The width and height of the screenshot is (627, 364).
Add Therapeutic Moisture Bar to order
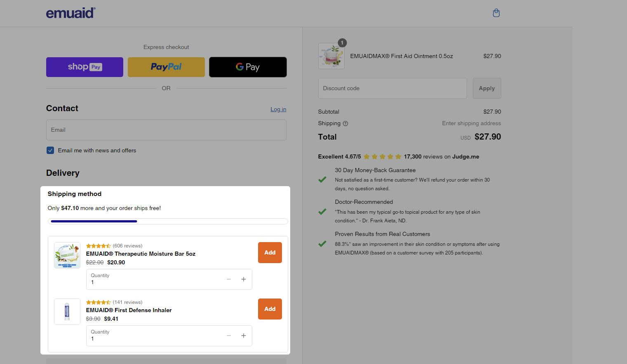[270, 252]
